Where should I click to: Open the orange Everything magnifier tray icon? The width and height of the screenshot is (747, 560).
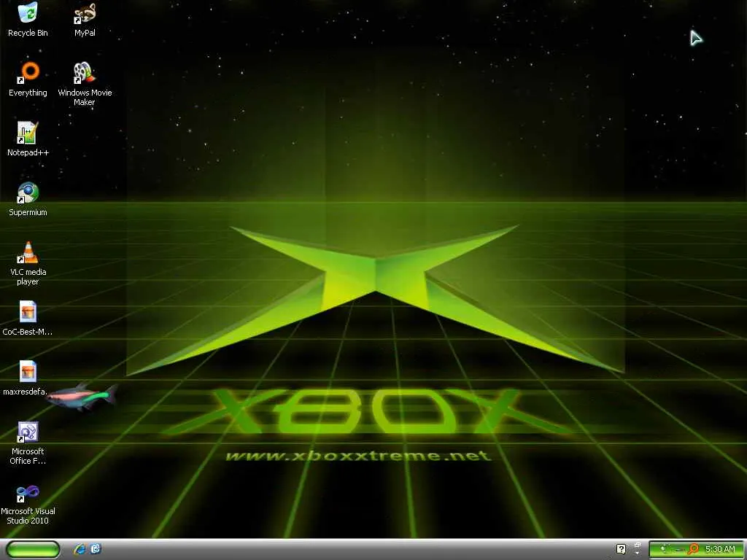click(693, 549)
